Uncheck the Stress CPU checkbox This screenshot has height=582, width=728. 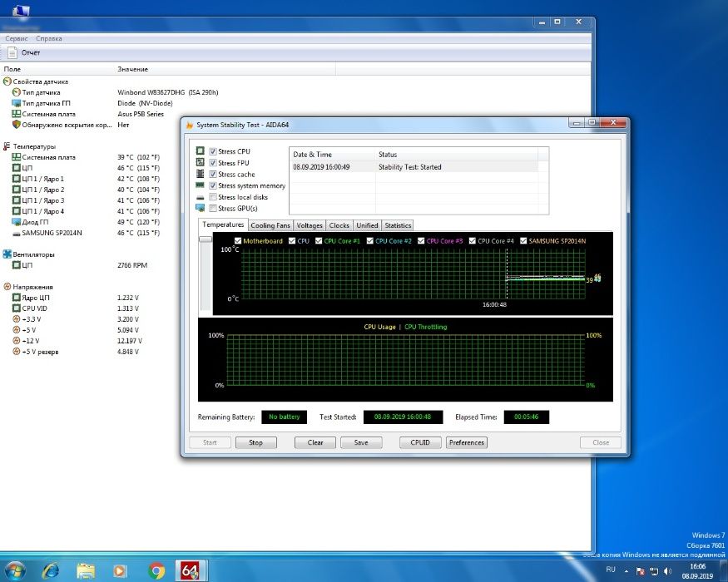(213, 151)
